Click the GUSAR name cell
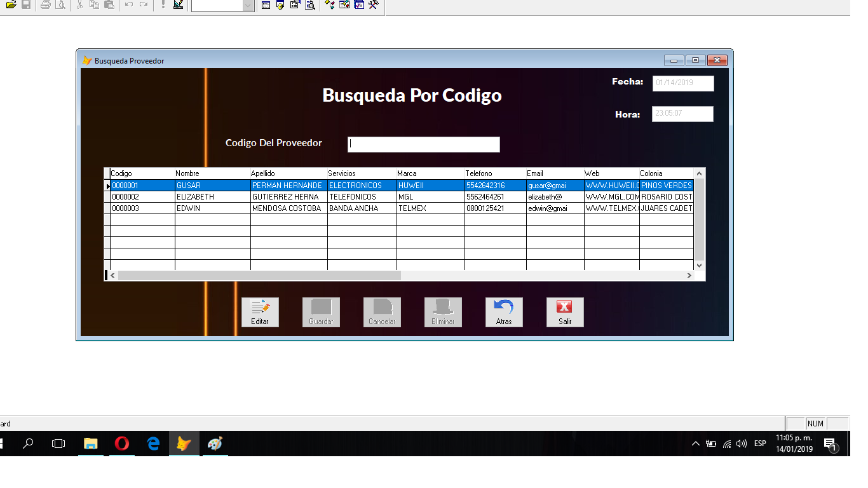 coord(212,186)
